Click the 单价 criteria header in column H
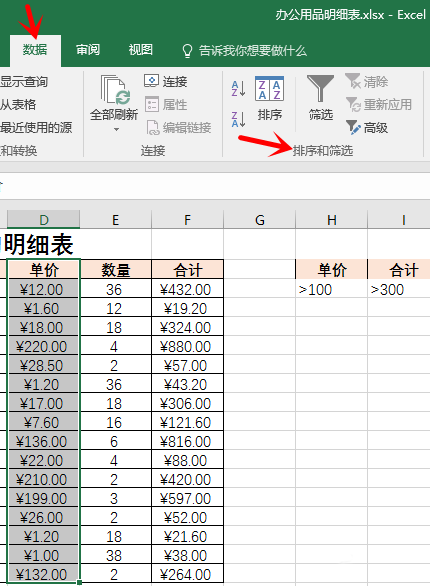430x586 pixels. coord(331,269)
